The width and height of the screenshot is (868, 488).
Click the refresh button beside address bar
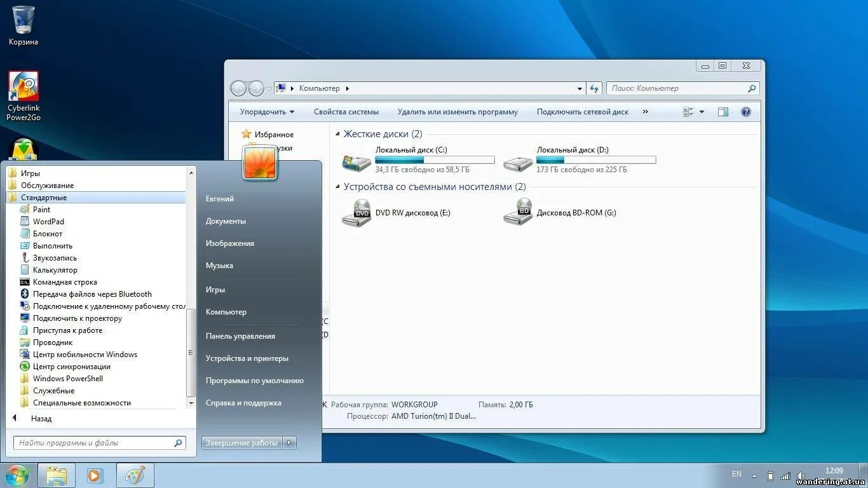point(594,88)
